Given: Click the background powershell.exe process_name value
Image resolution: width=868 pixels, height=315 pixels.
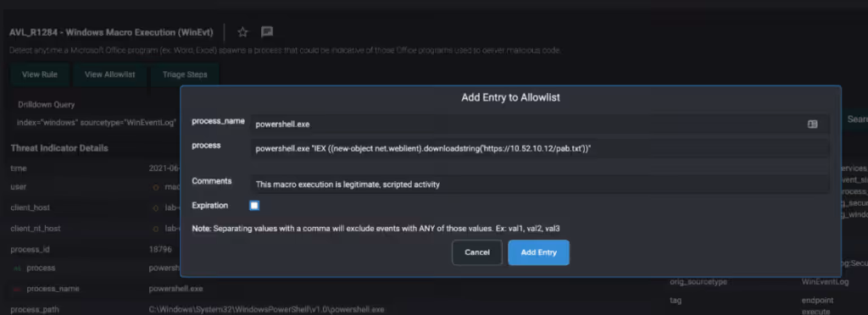Looking at the screenshot, I should [175, 289].
